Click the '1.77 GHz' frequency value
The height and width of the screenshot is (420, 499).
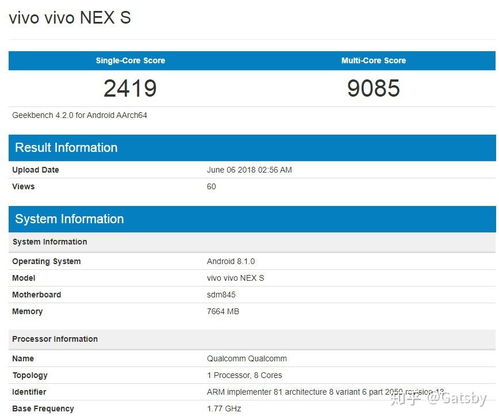pos(224,409)
